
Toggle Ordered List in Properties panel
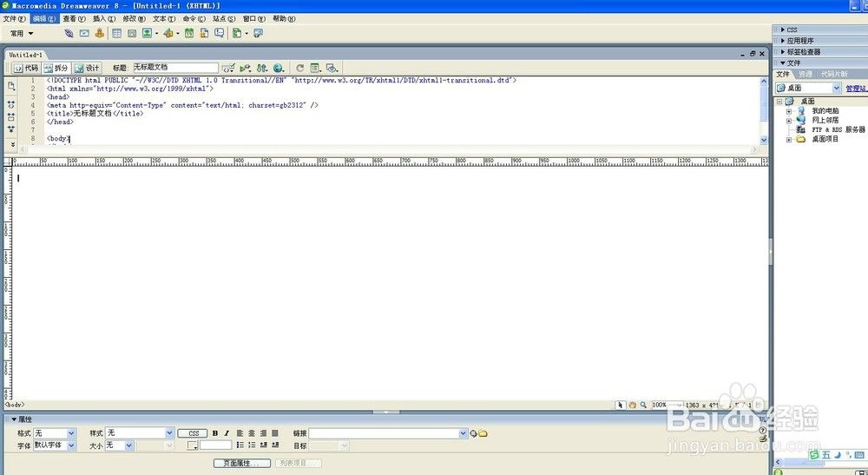tap(252, 445)
